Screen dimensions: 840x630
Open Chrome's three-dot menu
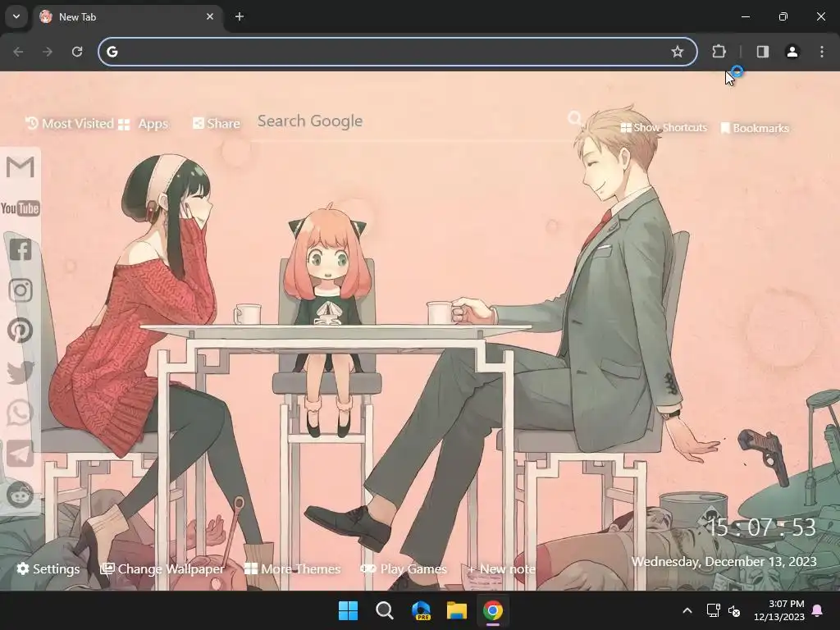pyautogui.click(x=822, y=52)
